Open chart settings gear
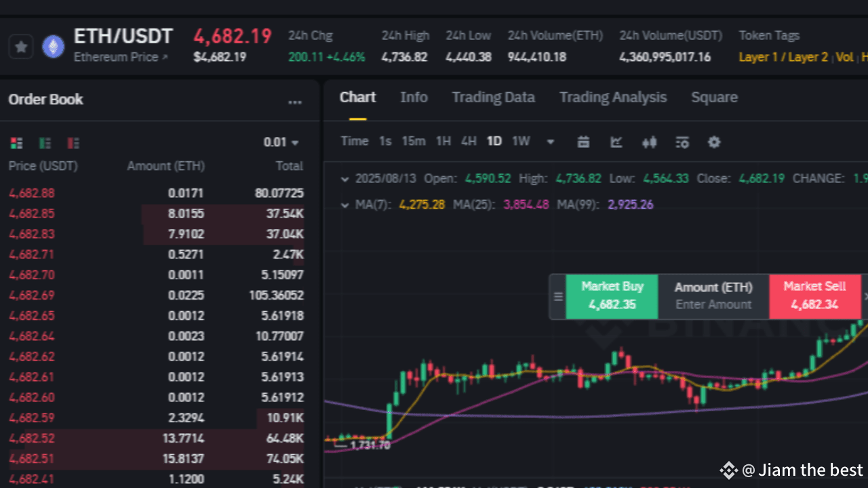Viewport: 868px width, 488px height. click(714, 142)
